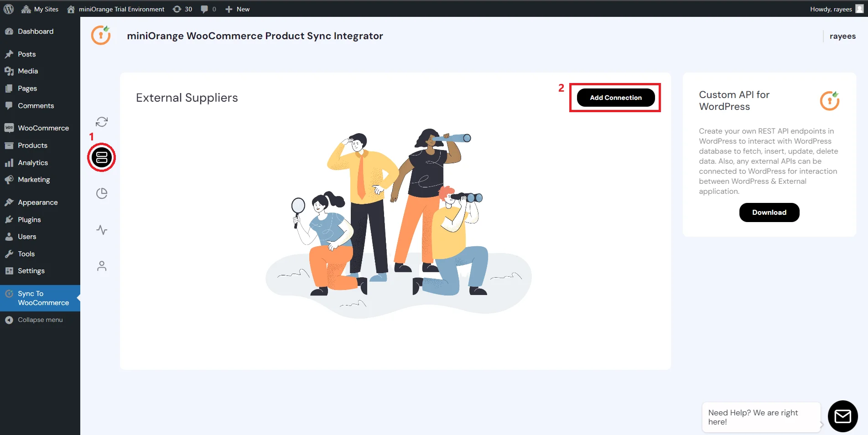The height and width of the screenshot is (435, 868).
Task: Click the Posts pin icon
Action: click(x=9, y=54)
